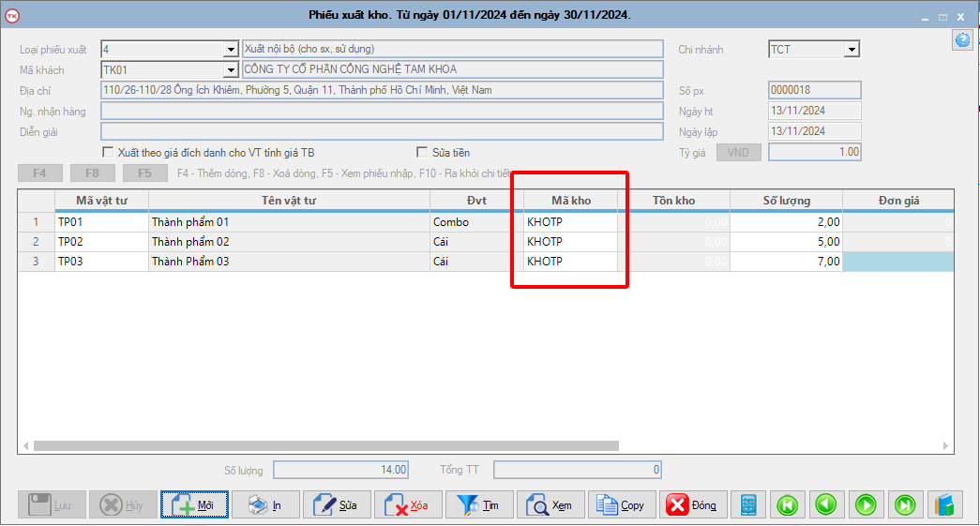Click the Mới (new voucher) button
The height and width of the screenshot is (526, 980).
click(x=194, y=505)
